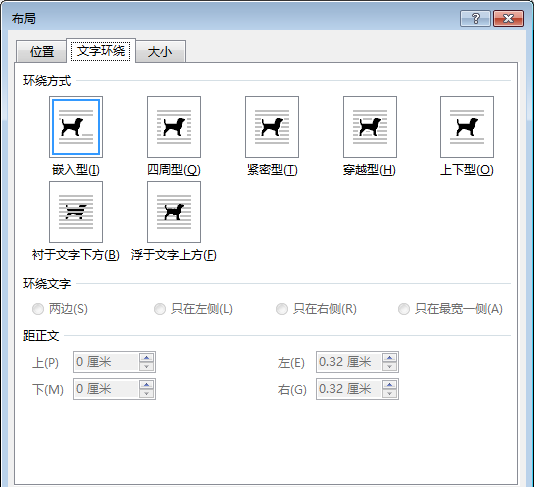
Task: Click the 嵌入型(I) label text
Action: [x=76, y=170]
